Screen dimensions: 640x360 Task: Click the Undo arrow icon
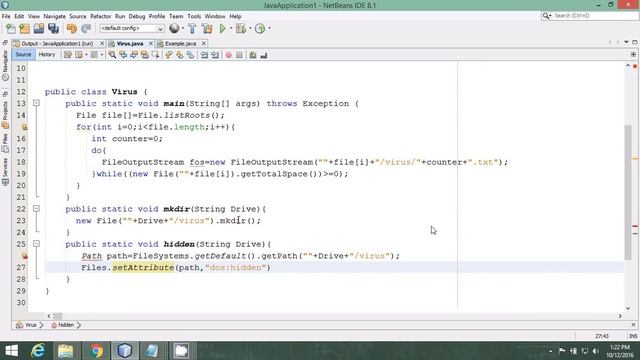pyautogui.click(x=72, y=28)
